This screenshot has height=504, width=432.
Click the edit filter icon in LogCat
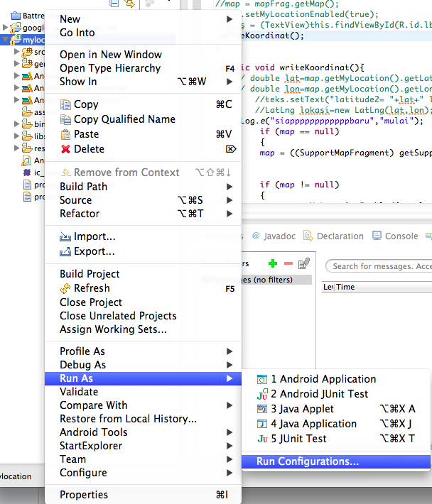pos(304,263)
